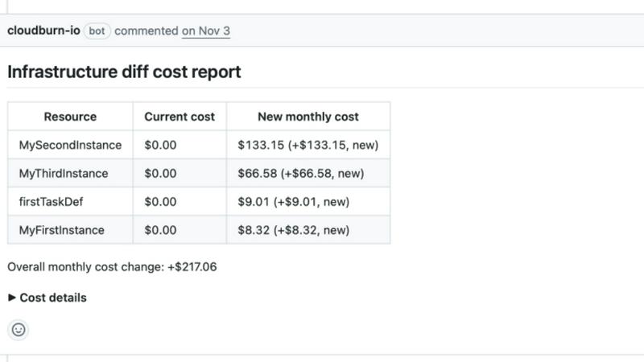The height and width of the screenshot is (362, 644).
Task: Open the emoji reaction picker
Action: 19,330
